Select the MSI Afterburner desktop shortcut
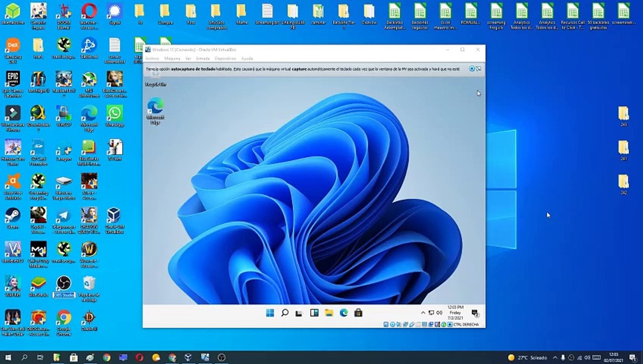 [89, 84]
